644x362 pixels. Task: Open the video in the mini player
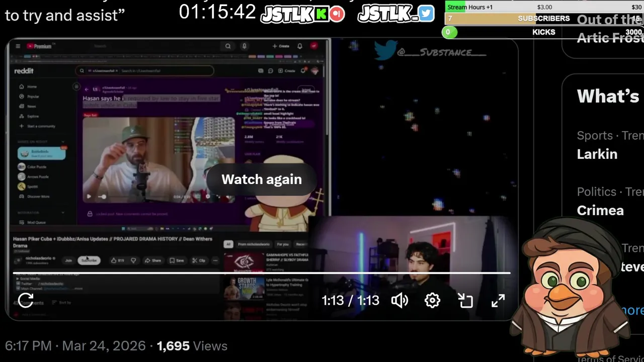pos(465,301)
